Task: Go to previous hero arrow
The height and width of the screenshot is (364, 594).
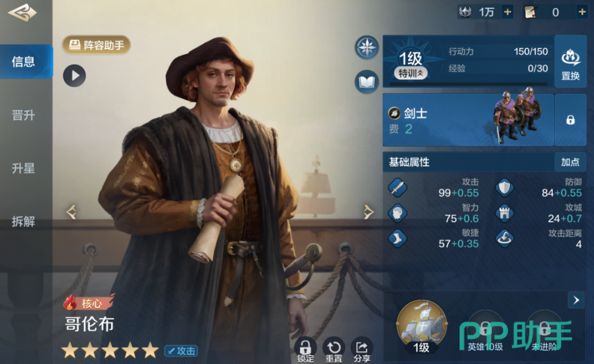Action: (x=71, y=212)
